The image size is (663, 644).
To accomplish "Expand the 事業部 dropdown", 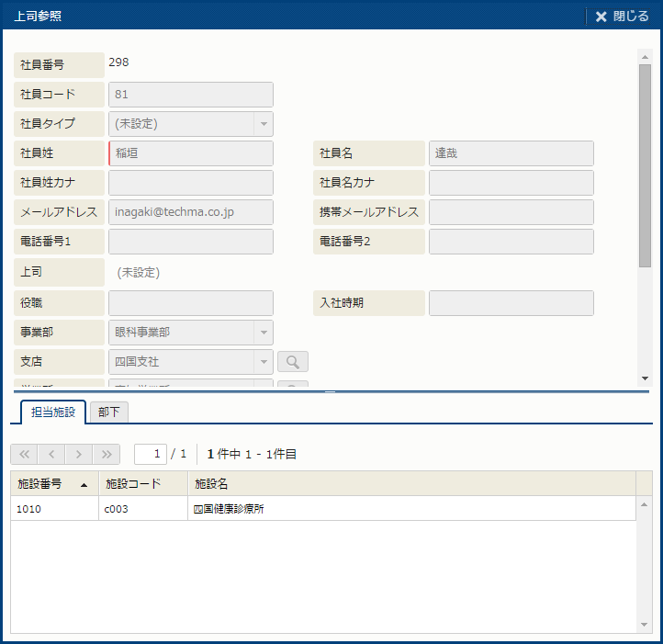I will (263, 333).
